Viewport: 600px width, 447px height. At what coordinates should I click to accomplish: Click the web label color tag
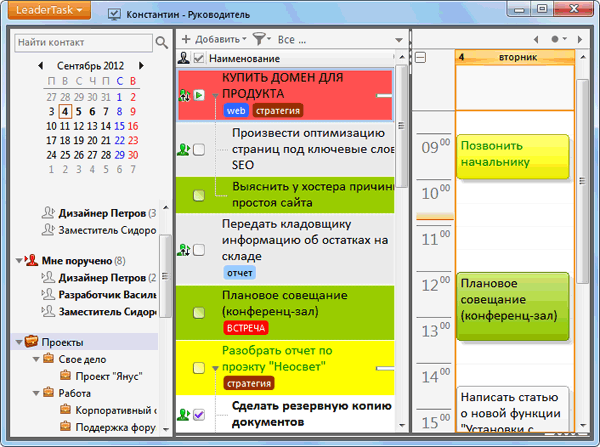click(236, 111)
